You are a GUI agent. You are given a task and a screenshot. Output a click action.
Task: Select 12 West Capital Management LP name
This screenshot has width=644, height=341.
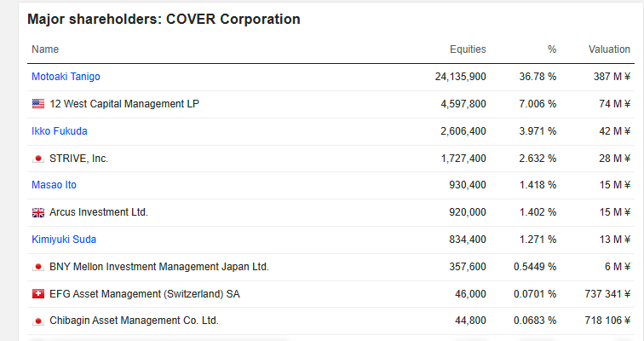coord(124,104)
